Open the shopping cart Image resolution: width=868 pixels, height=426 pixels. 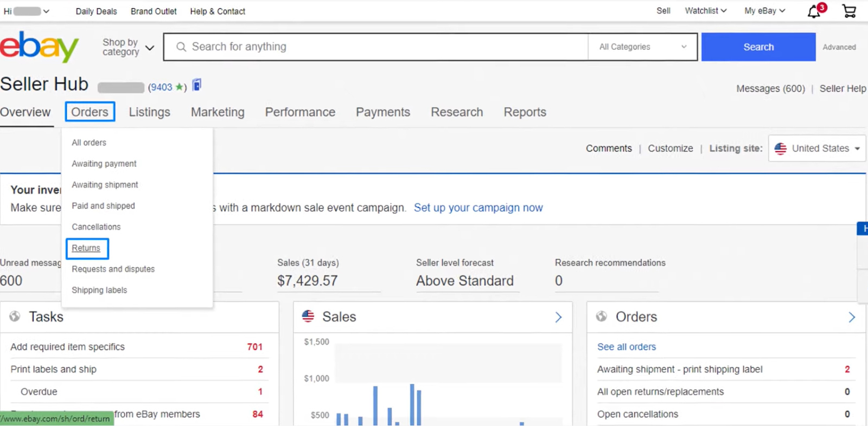(x=849, y=11)
